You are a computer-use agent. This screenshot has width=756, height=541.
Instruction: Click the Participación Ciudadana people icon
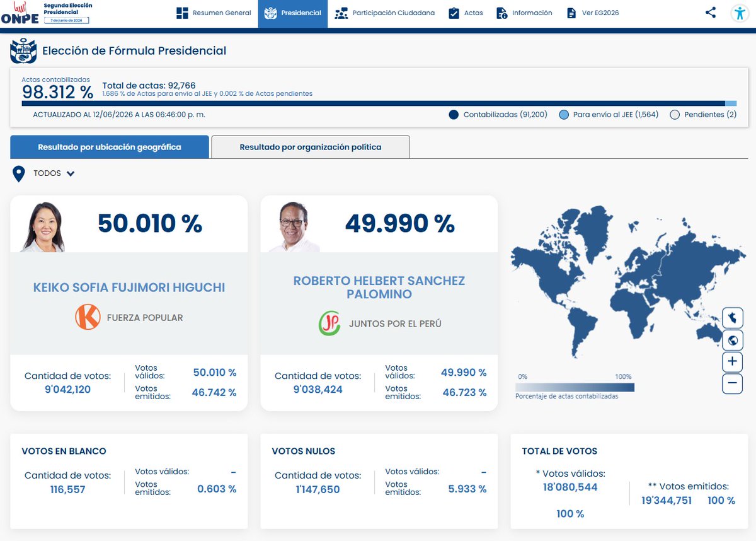(x=341, y=13)
